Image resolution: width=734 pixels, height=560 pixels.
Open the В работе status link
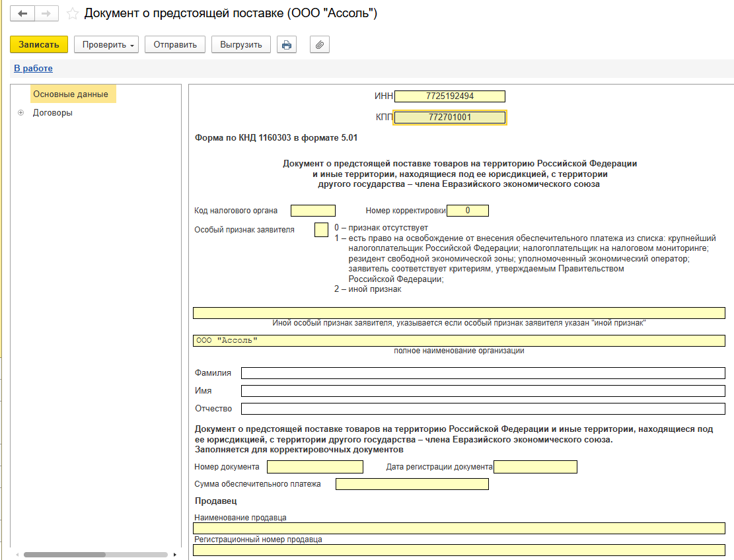pos(33,68)
